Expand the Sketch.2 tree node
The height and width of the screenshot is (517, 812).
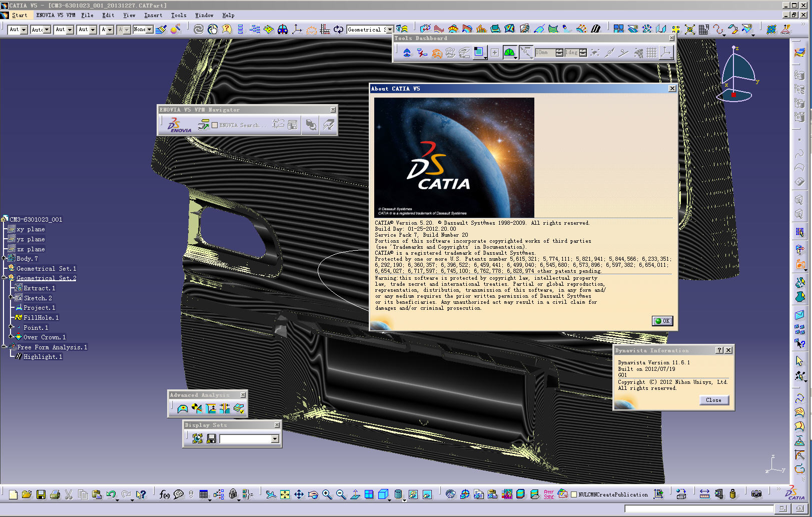(x=11, y=297)
